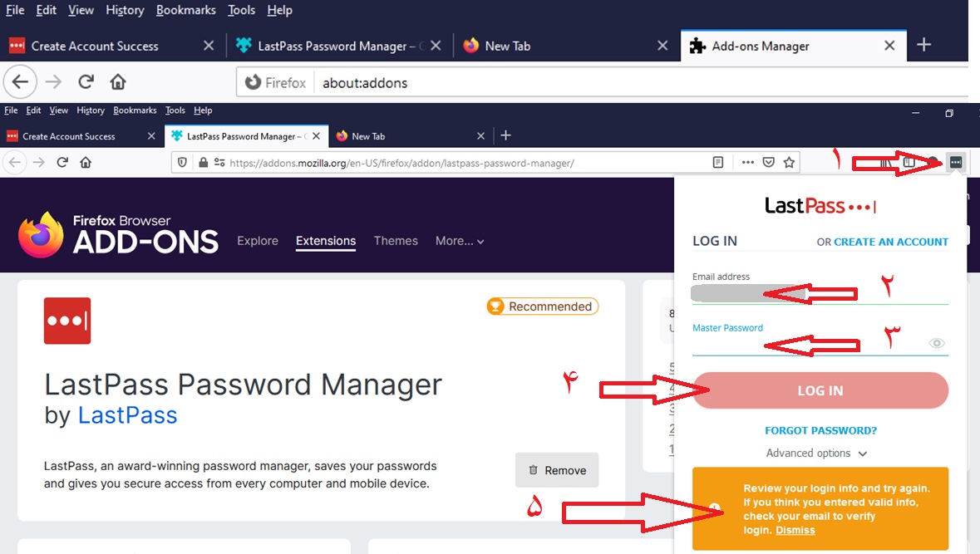Click forward arrow in outer Firefox window

click(54, 82)
